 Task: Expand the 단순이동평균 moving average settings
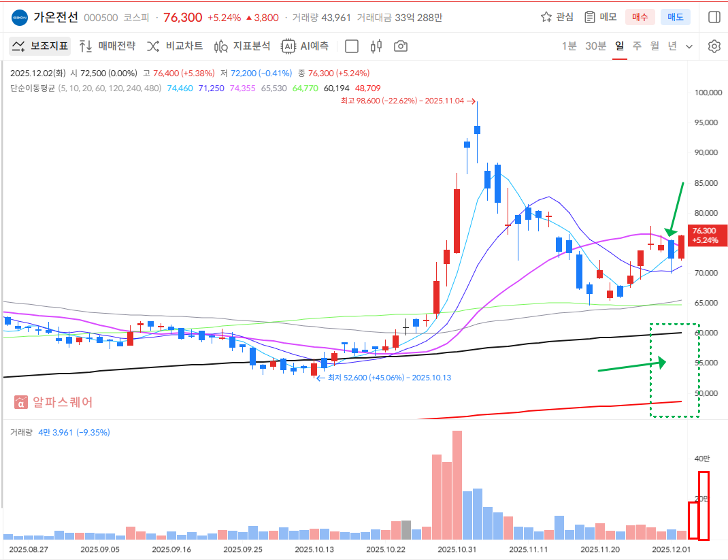[33, 88]
